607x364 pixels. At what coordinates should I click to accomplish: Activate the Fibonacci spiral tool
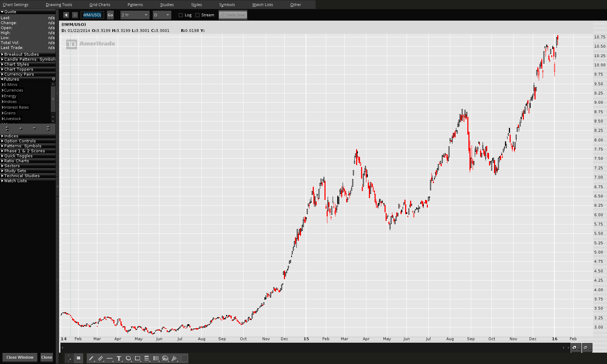pos(165,358)
